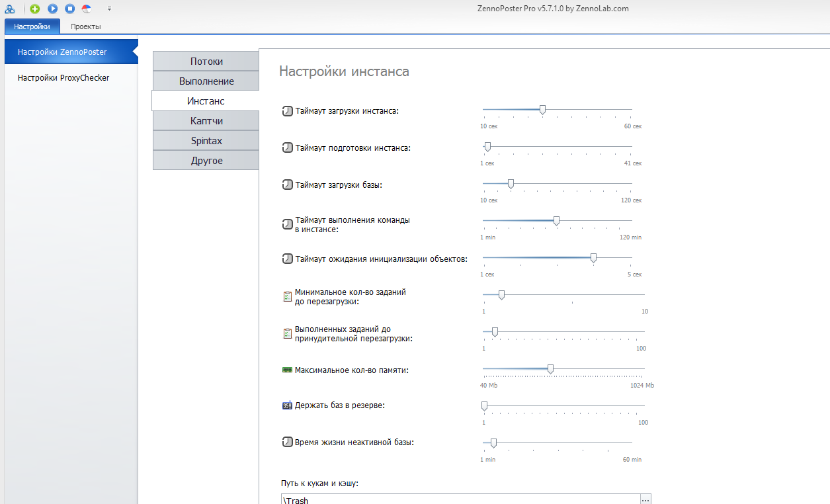Click the blue stop icon
The height and width of the screenshot is (504, 830).
click(69, 9)
